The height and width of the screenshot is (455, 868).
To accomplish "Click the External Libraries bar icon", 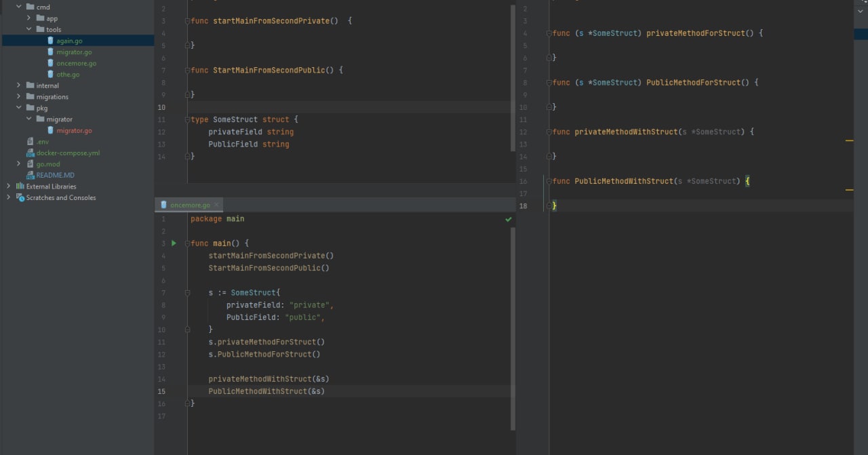I will [x=20, y=186].
